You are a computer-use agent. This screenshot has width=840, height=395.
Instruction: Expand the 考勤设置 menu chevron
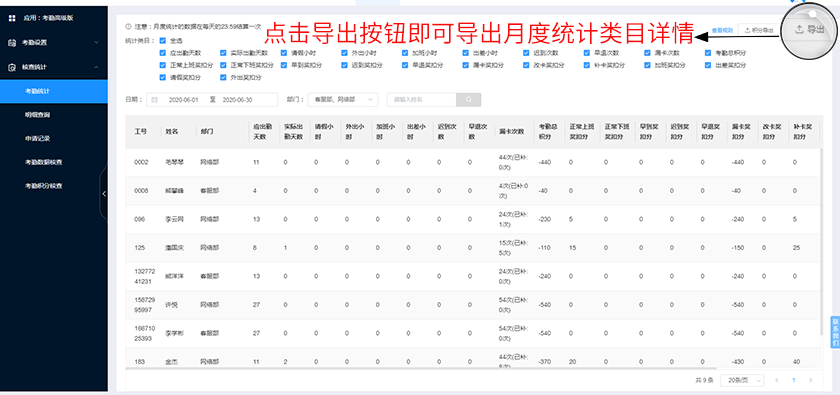[96, 42]
